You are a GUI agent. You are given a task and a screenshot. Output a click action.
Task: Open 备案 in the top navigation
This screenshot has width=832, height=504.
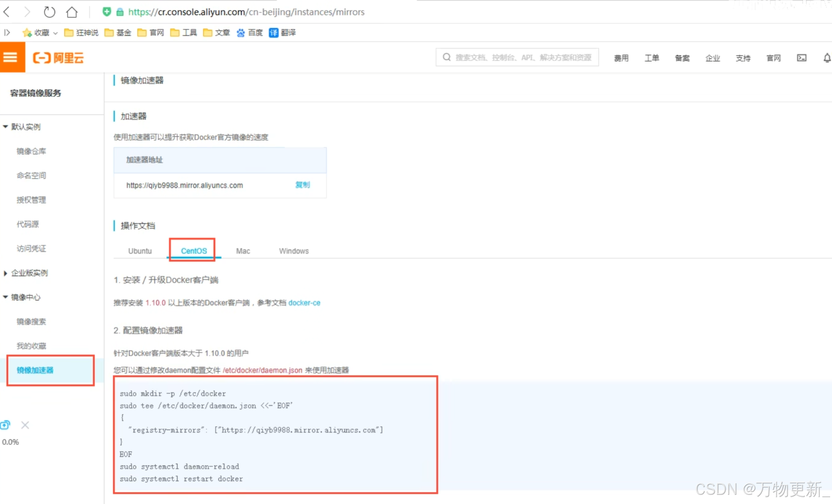682,58
